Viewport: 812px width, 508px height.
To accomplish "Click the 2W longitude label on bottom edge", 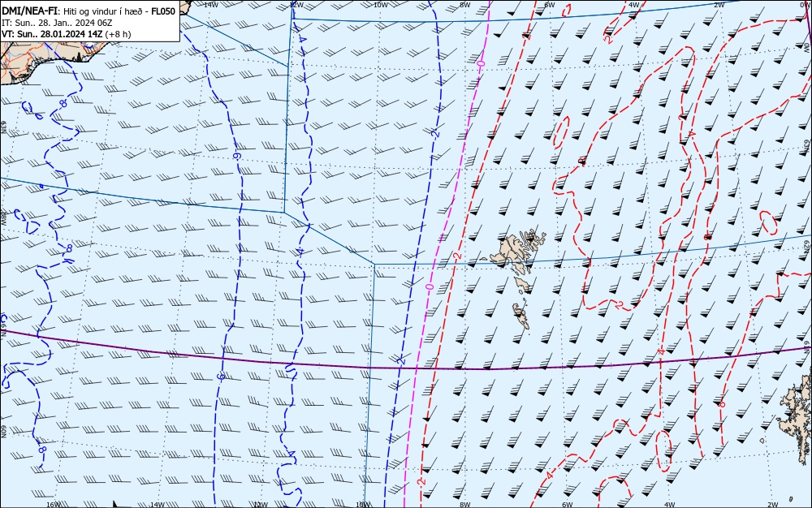I will (x=773, y=505).
